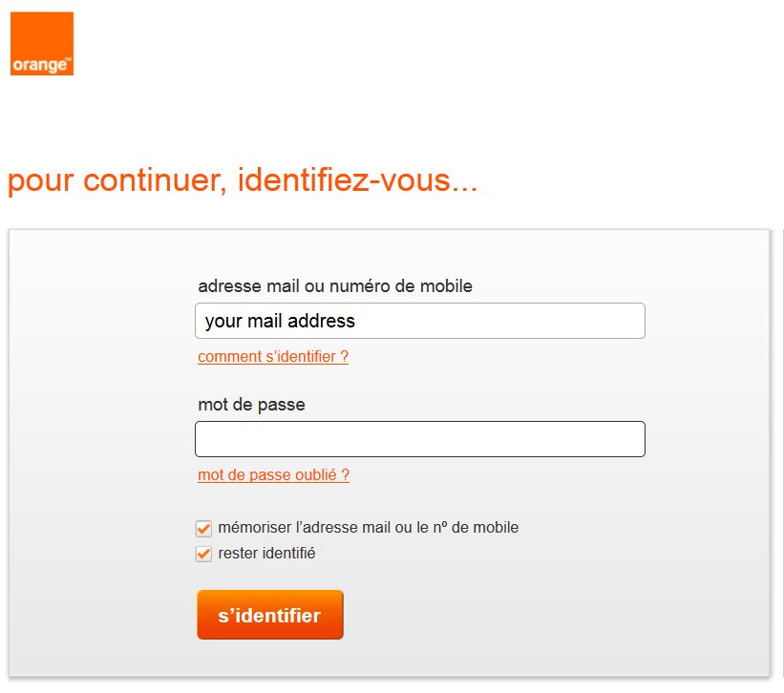Get help on how to identify yourself
This screenshot has width=784, height=693.
coord(273,357)
